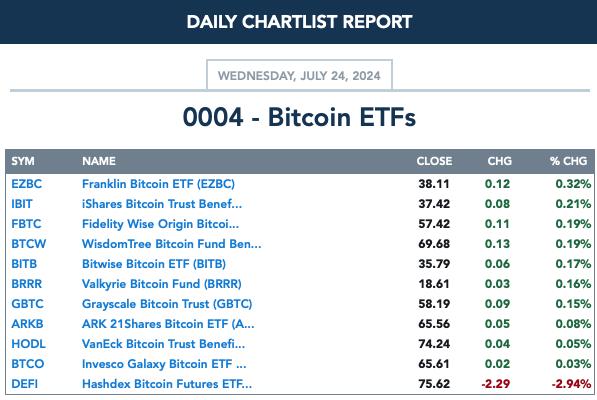
Task: Click the CLOSE column header
Action: pos(434,161)
